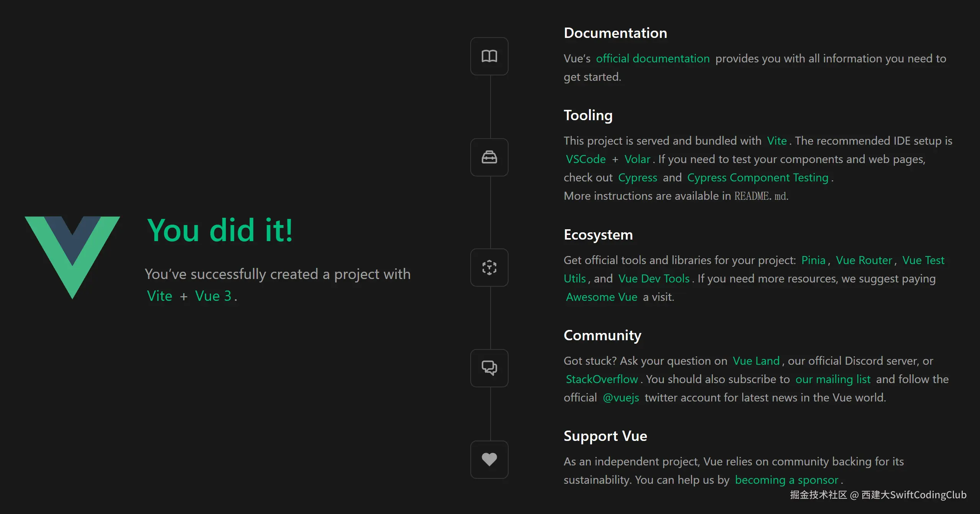Screen dimensions: 980x514
Task: Open the Vue Land Discord link
Action: (x=756, y=361)
